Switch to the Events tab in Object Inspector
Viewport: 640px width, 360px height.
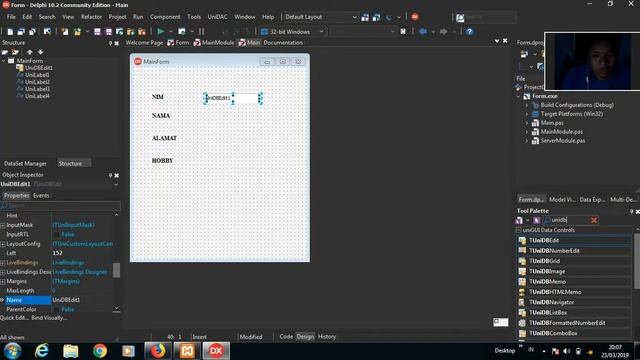(41, 196)
